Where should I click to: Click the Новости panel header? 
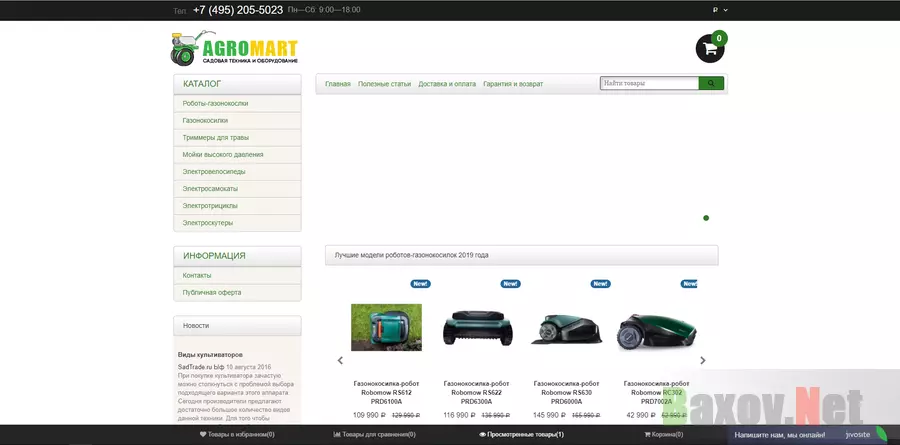click(237, 326)
